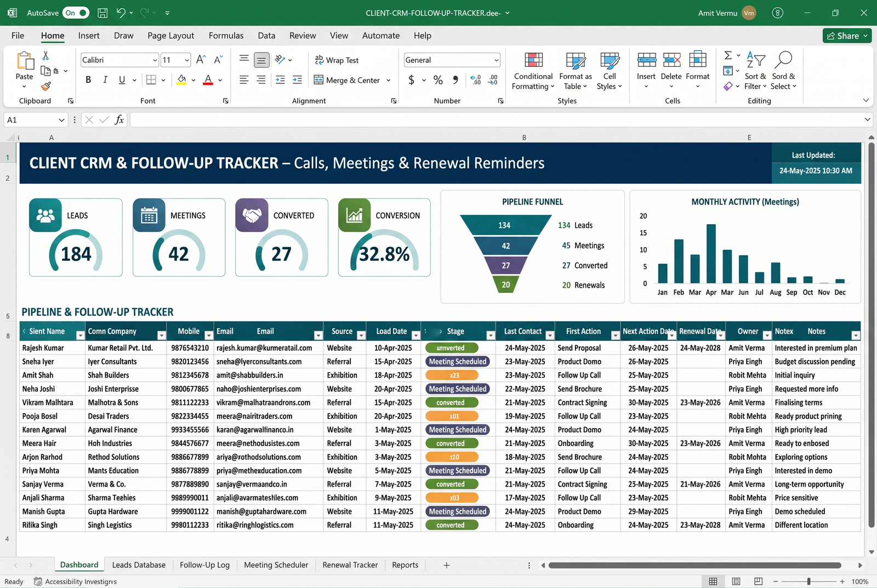Open Conditional Formatting button
Viewport: 877px width, 588px height.
[533, 71]
